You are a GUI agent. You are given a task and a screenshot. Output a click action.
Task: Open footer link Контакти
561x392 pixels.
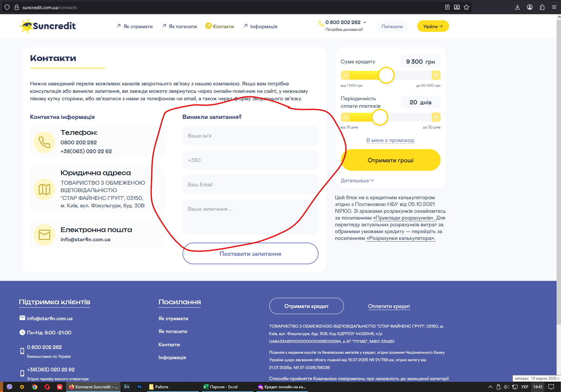[169, 345]
